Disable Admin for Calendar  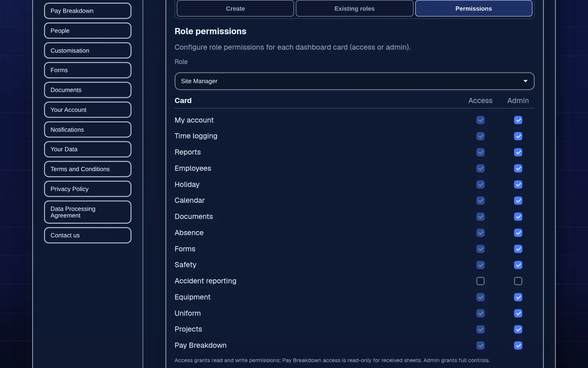click(x=518, y=201)
